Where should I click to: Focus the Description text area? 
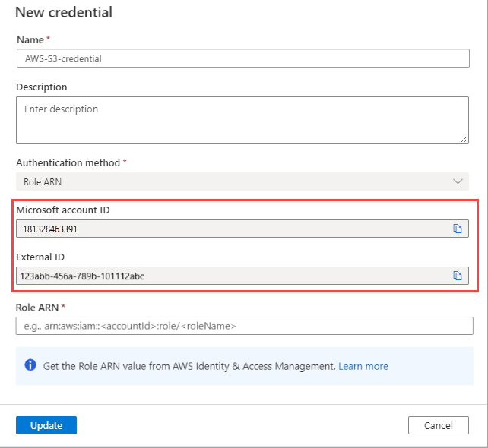(242, 119)
